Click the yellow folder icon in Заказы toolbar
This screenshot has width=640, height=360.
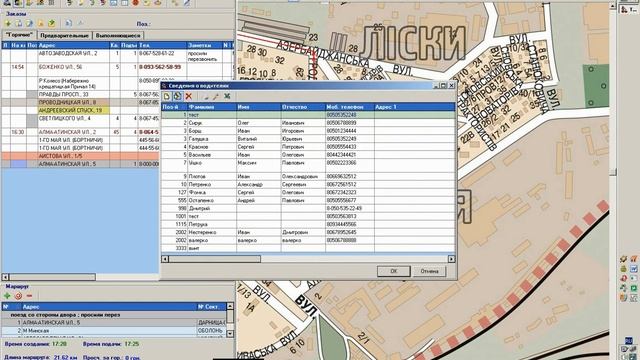click(41, 24)
